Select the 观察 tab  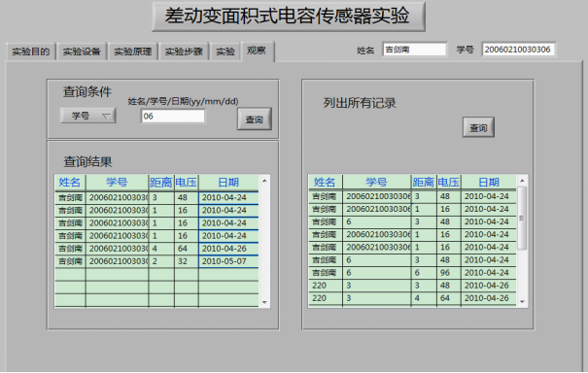tap(258, 51)
